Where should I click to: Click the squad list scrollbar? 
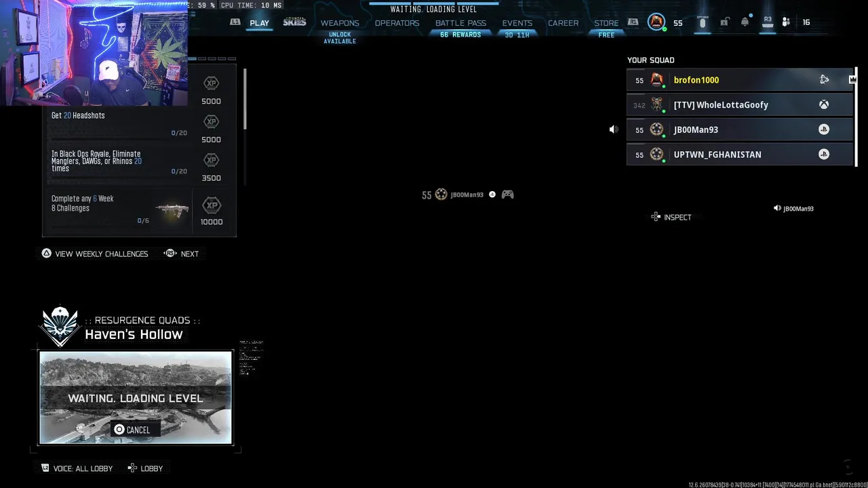[856, 117]
